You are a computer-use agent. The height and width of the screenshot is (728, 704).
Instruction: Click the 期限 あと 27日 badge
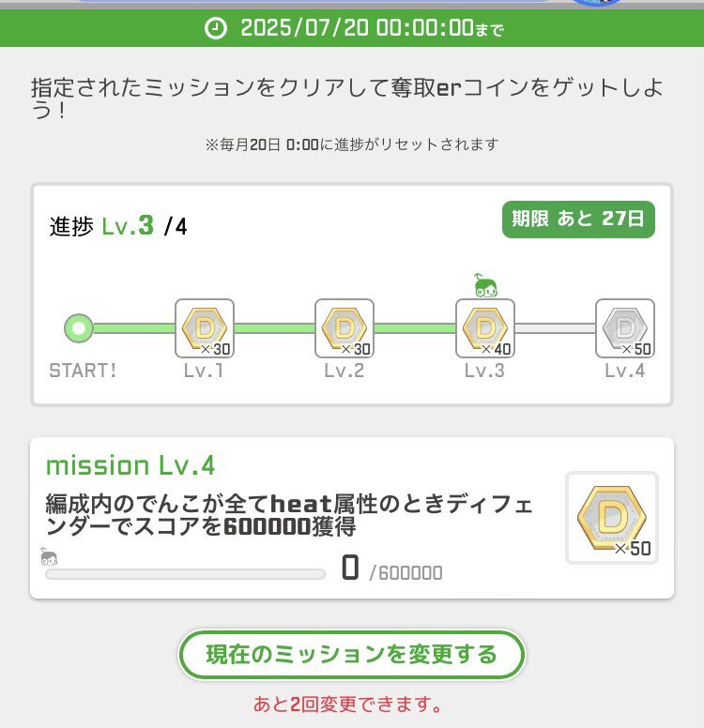click(x=578, y=220)
